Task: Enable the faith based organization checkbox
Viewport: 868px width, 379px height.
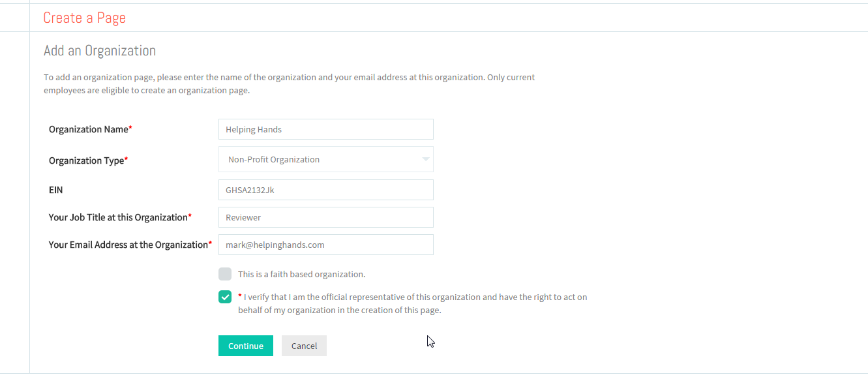Action: coord(225,274)
